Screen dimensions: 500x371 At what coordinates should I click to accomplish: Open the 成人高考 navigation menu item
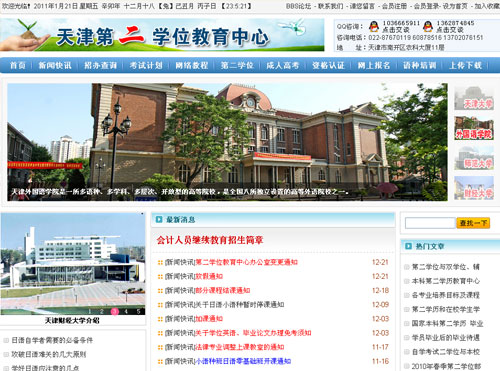283,65
